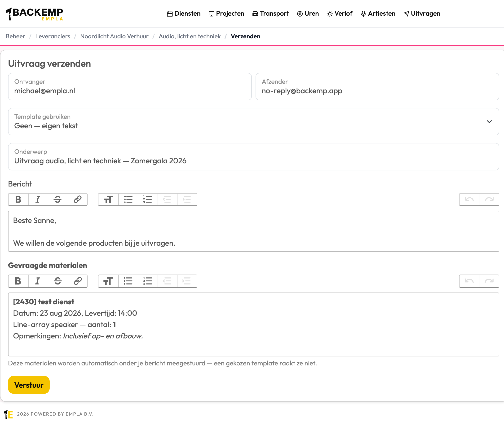Navigate to Leveranciers breadcrumb link
Screen dimensions: 504x426
pyautogui.click(x=53, y=36)
